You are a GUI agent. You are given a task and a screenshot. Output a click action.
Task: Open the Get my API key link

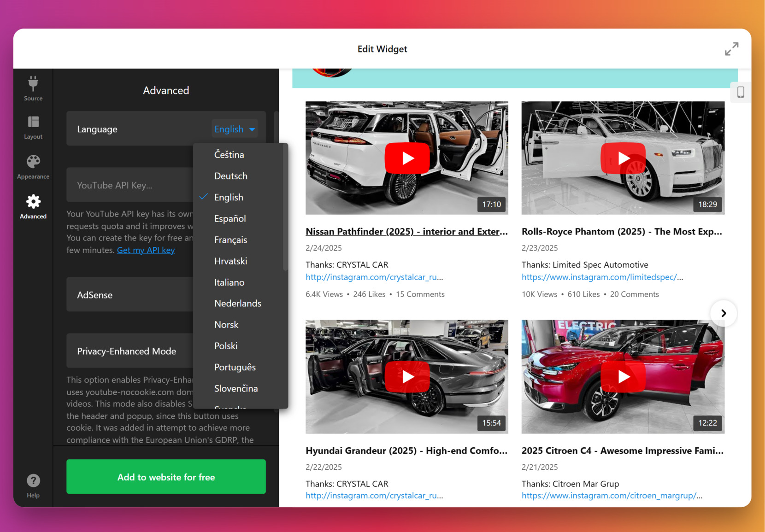click(146, 250)
